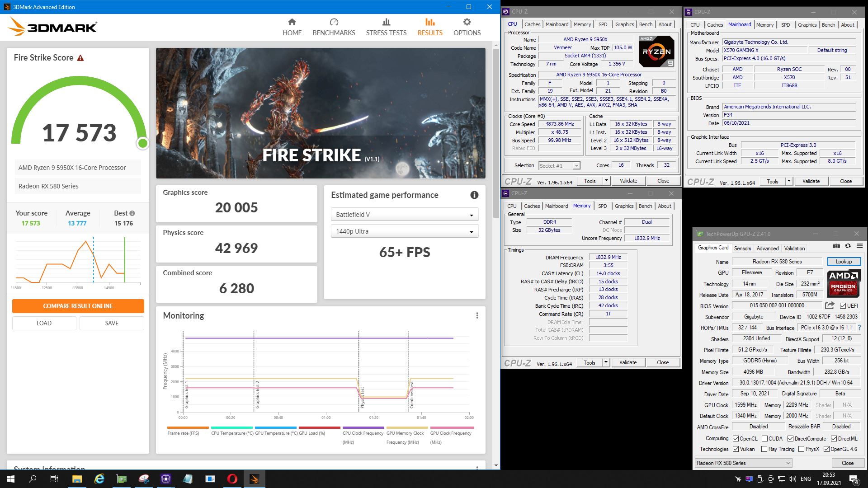Open Task View from taskbar

[x=54, y=479]
